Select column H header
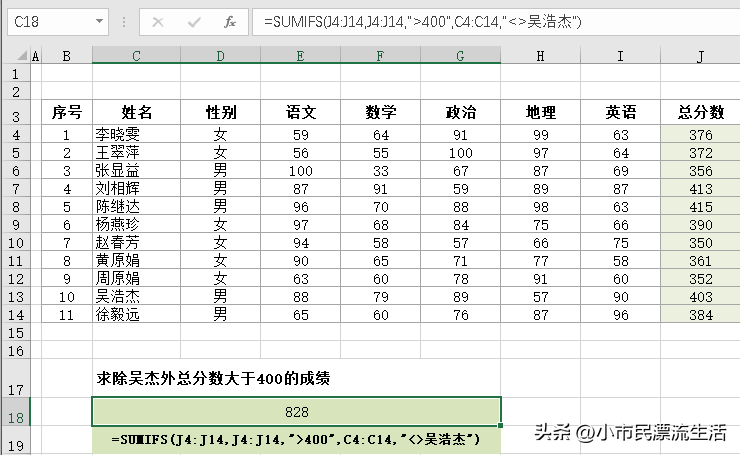Screen dimensions: 740x455 pos(540,56)
